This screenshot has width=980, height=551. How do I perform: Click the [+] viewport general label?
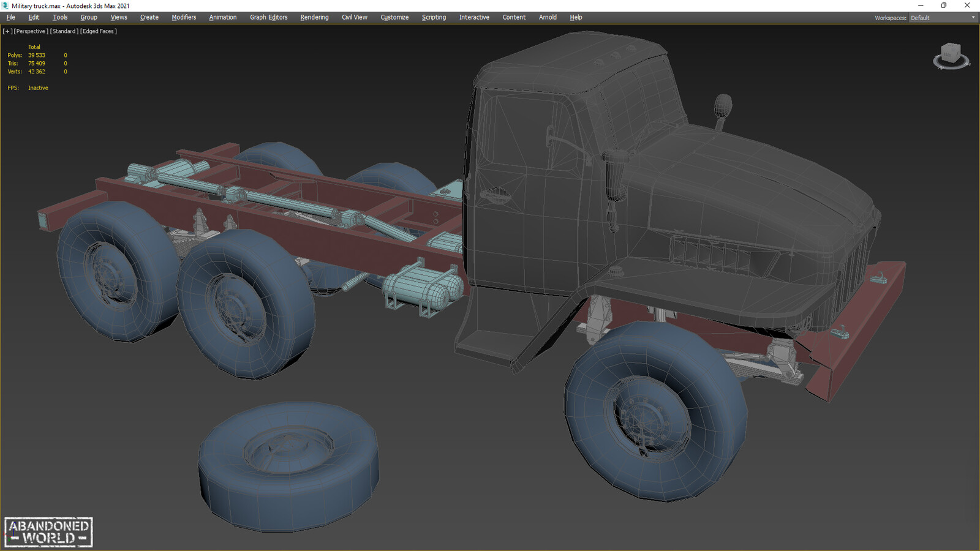pos(7,31)
